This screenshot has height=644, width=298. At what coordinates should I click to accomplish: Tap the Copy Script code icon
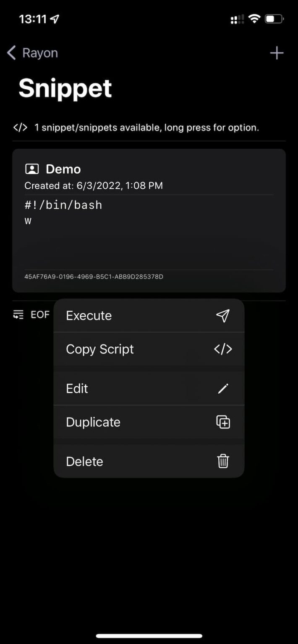[x=223, y=349]
